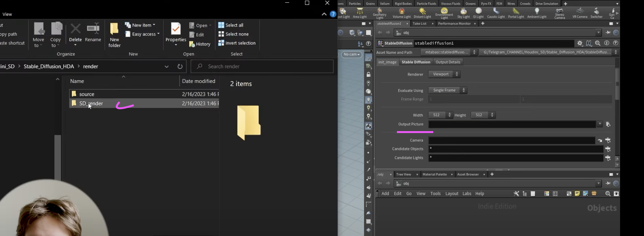Viewport: 644px width, 236px height.
Task: Open the Renderer Viewport dropdown
Action: (444, 74)
